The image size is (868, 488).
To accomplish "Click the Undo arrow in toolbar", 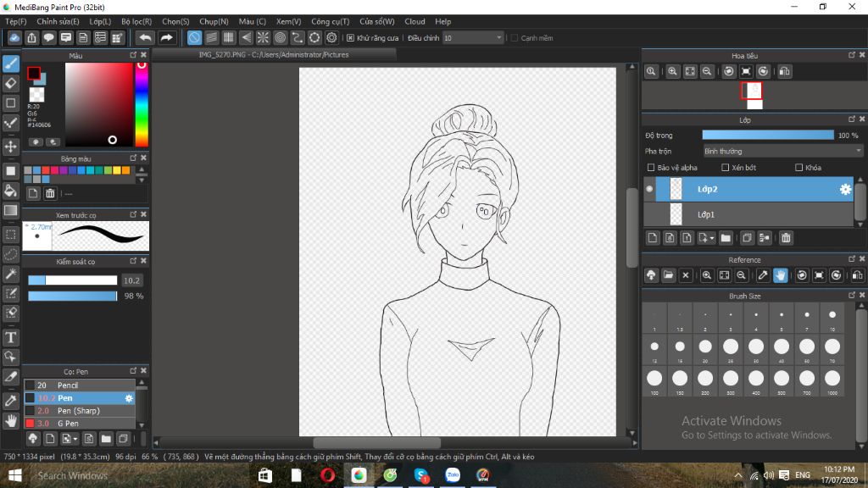I will 145,38.
